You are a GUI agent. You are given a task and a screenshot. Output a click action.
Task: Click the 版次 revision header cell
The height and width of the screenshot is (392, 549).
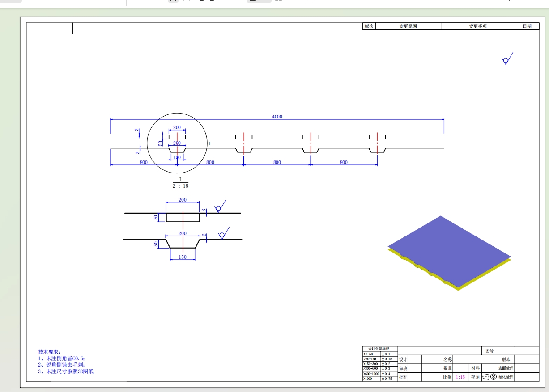[369, 26]
